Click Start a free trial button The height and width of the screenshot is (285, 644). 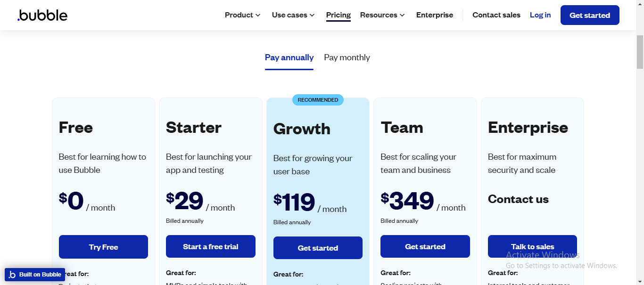(x=210, y=246)
